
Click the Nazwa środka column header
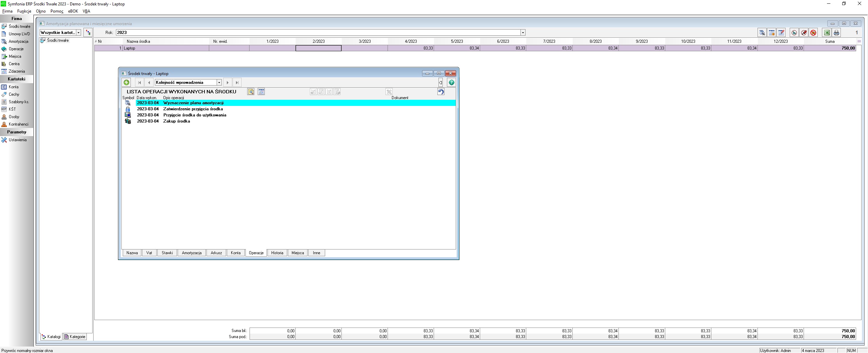point(138,41)
